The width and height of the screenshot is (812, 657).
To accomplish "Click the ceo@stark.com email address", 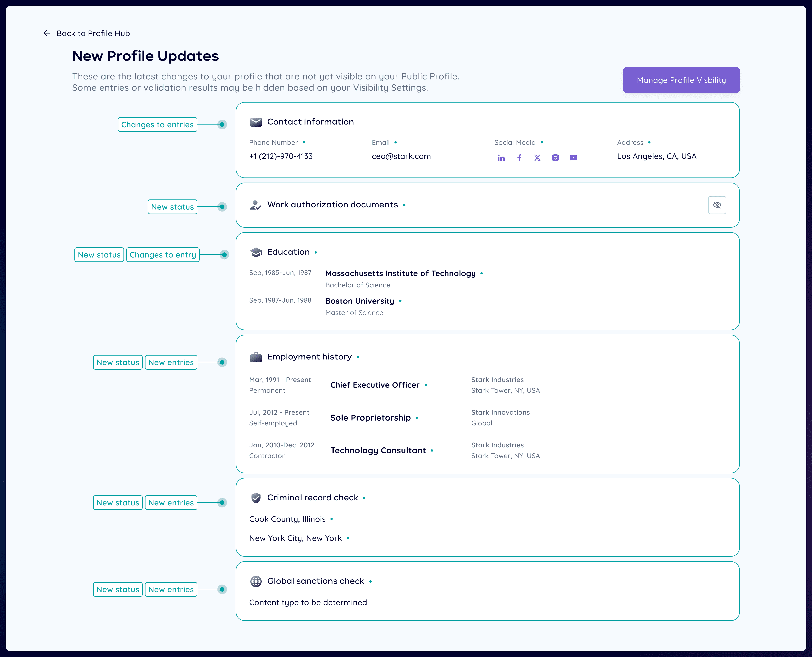I will (x=401, y=156).
